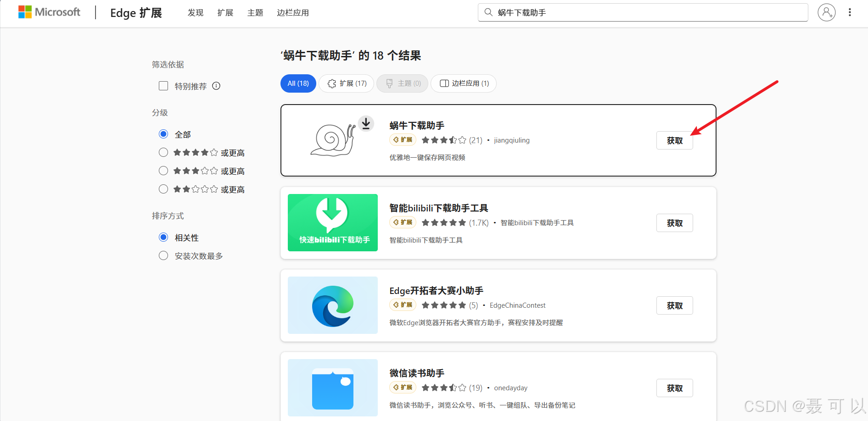
Task: Click 获取 for 智能bilibili下载助手工具
Action: [x=675, y=223]
